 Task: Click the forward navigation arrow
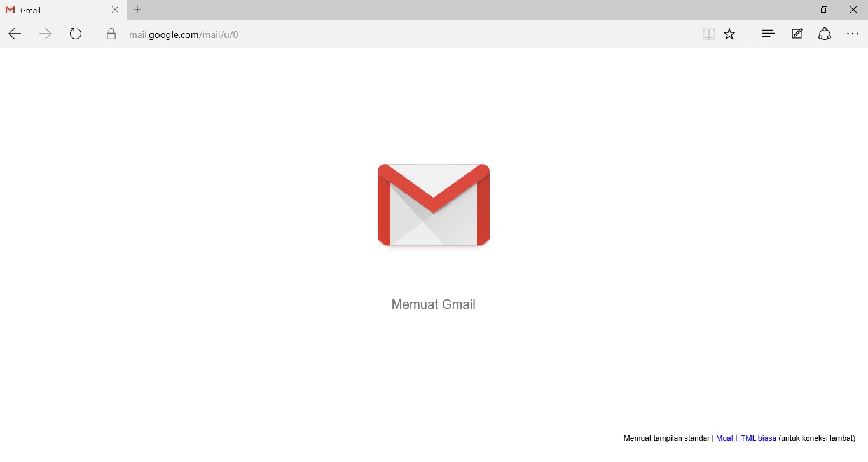pos(45,34)
